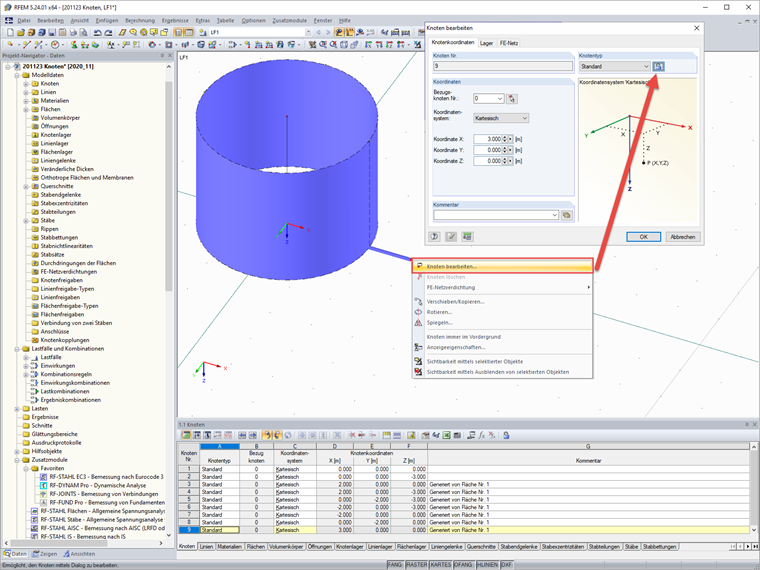Image resolution: width=760 pixels, height=570 pixels.
Task: Click the undo arrow in the main toolbar
Action: coord(97,32)
